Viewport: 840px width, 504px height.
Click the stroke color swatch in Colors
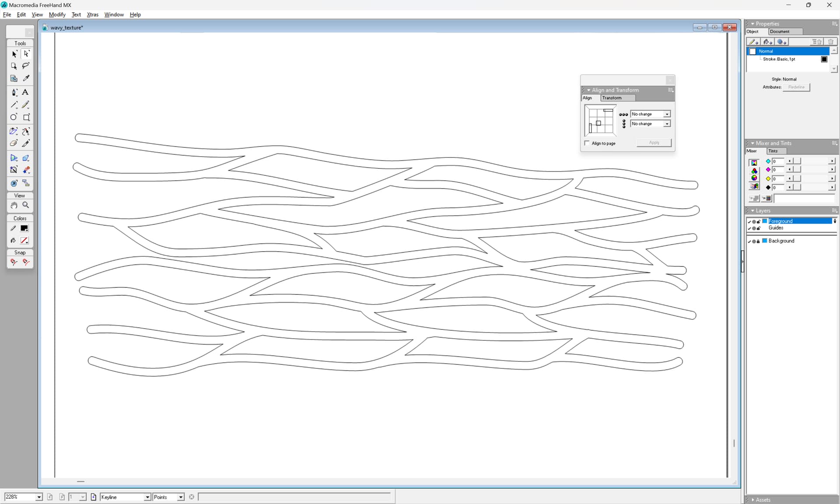click(24, 228)
